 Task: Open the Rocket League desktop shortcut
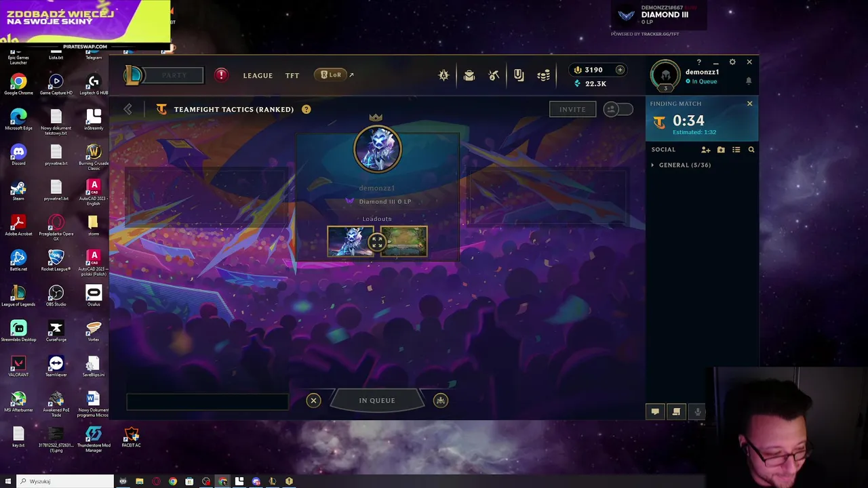56,260
